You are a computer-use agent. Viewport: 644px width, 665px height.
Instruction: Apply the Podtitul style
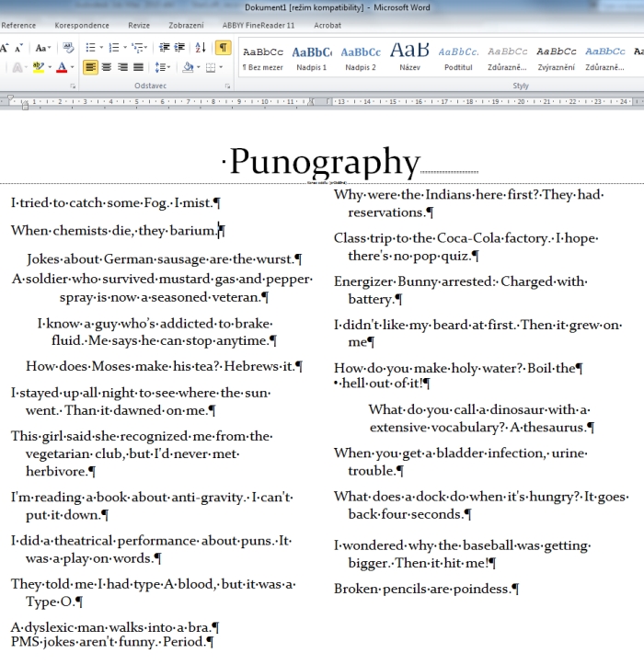click(x=458, y=58)
